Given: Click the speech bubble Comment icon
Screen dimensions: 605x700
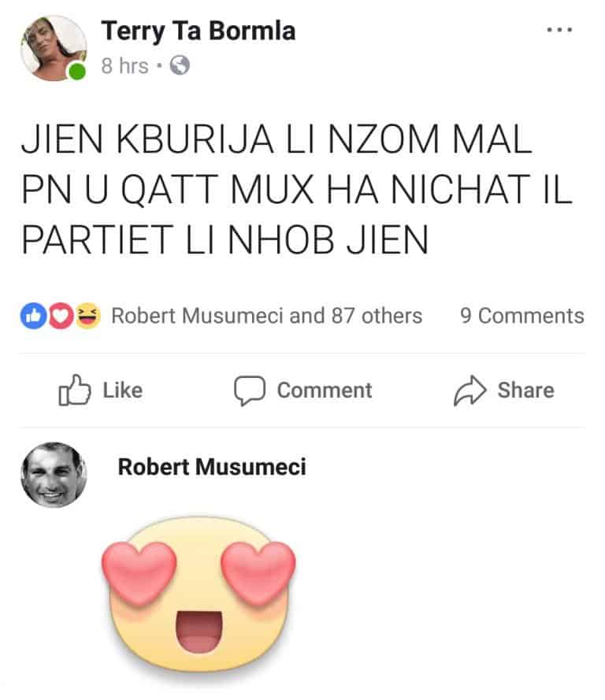Looking at the screenshot, I should coord(250,391).
